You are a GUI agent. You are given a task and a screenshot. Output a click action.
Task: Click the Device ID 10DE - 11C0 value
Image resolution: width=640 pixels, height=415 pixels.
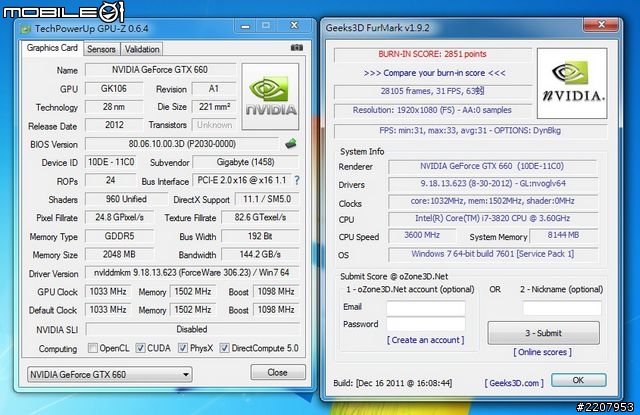click(111, 162)
